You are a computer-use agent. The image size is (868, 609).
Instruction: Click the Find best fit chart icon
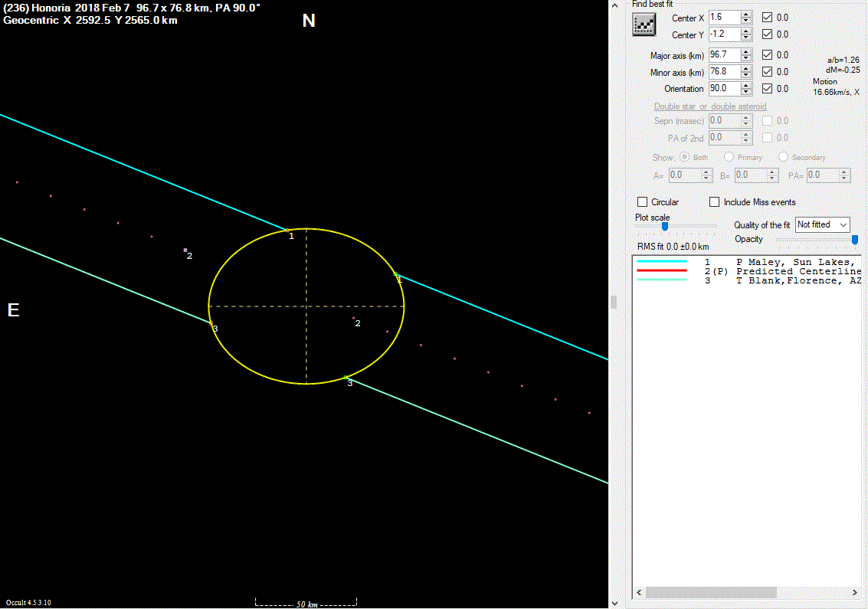coord(645,25)
